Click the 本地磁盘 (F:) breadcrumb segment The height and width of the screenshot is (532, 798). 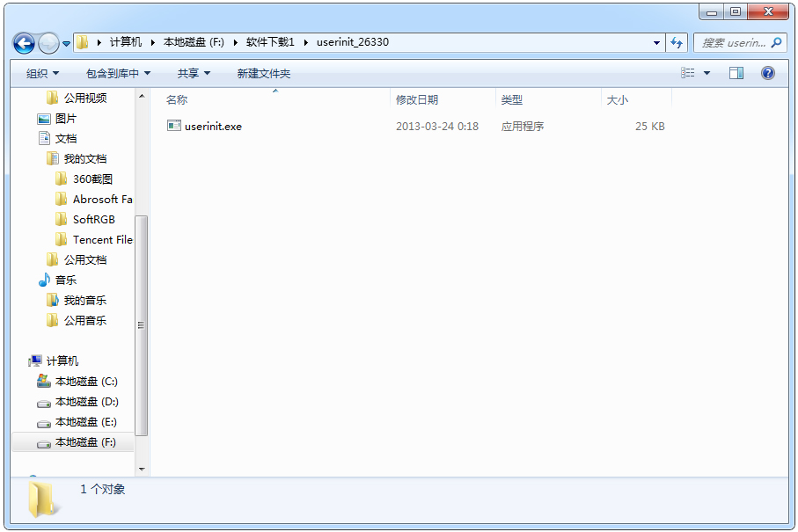[x=194, y=42]
